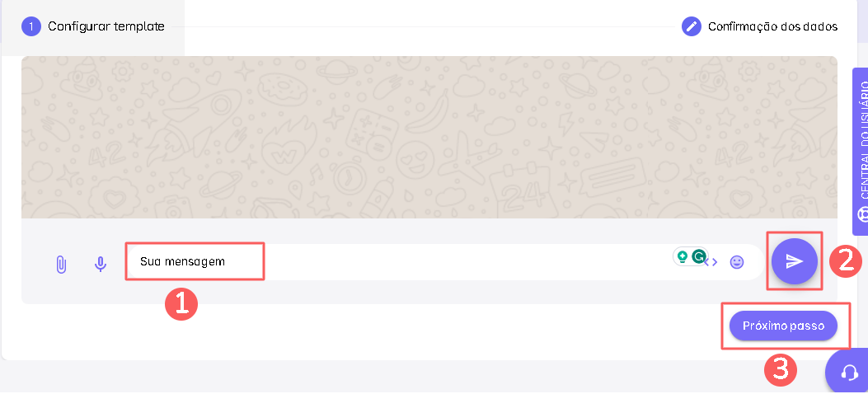868x394 pixels.
Task: Click the code brackets variable icon
Action: [713, 262]
